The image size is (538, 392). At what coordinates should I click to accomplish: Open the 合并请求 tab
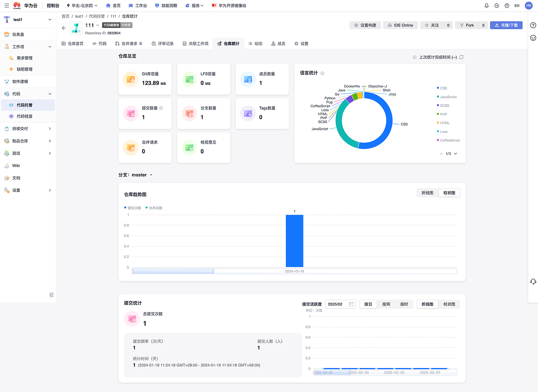tap(129, 44)
